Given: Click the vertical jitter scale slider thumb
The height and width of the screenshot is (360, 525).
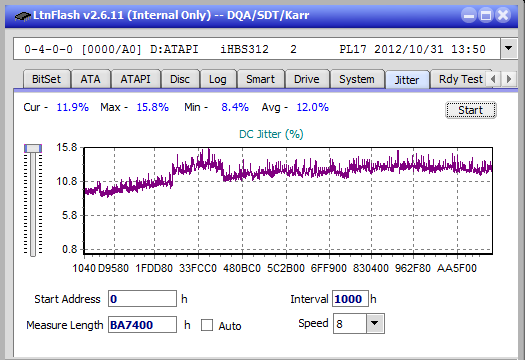Looking at the screenshot, I should coord(33,148).
